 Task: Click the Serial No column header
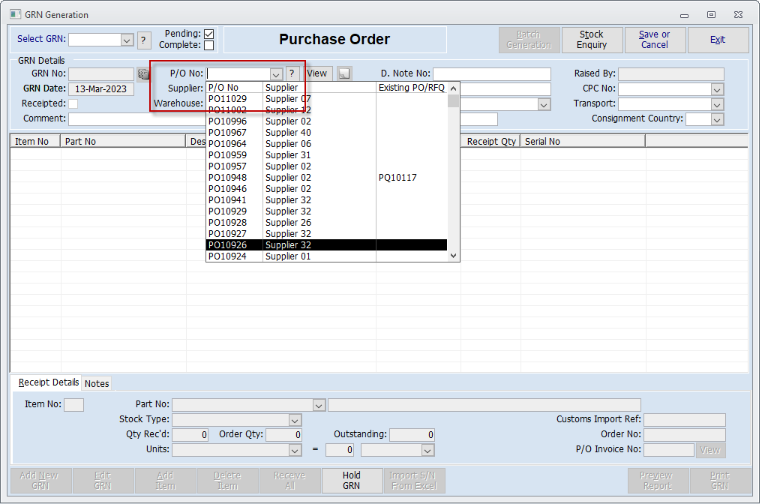(583, 142)
